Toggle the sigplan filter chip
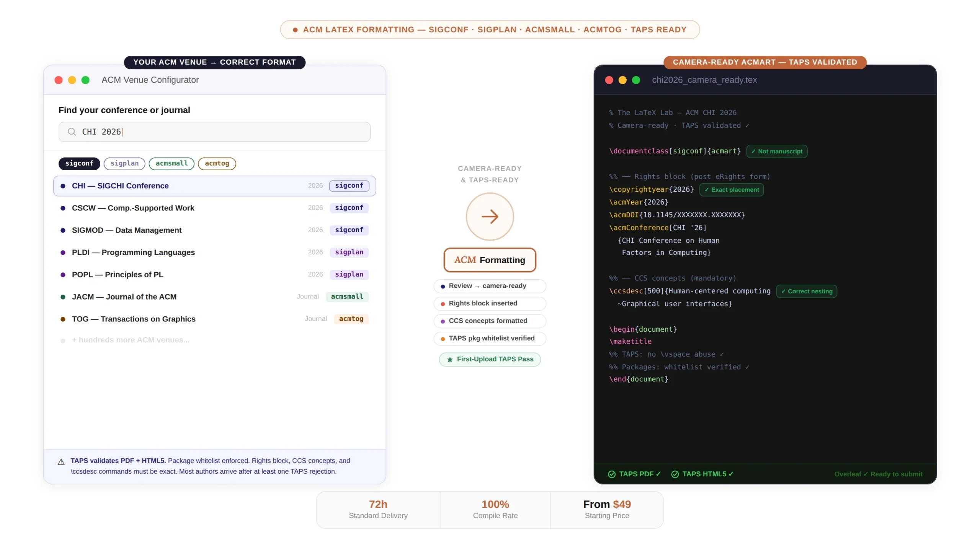Image resolution: width=980 pixels, height=549 pixels. [124, 163]
